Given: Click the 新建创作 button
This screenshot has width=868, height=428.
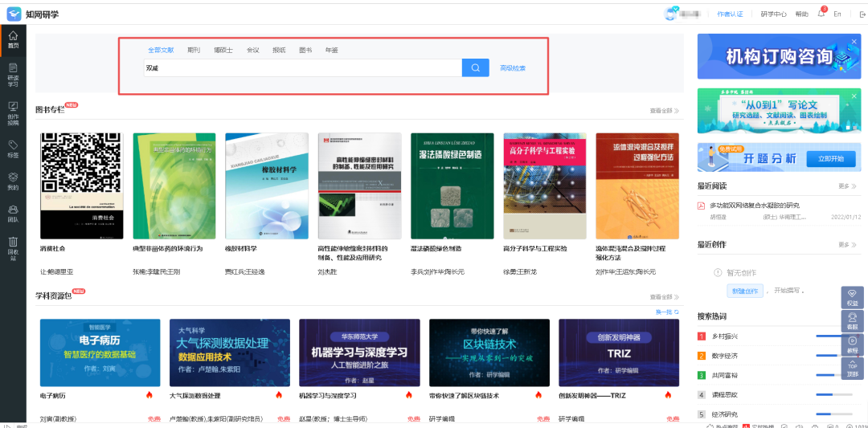Looking at the screenshot, I should [745, 291].
